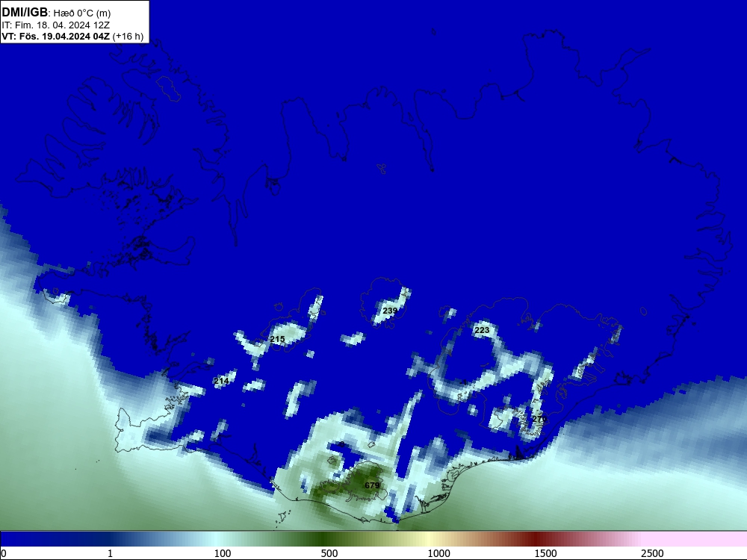Click the color scale label 100
This screenshot has width=747, height=560.
coord(223,553)
